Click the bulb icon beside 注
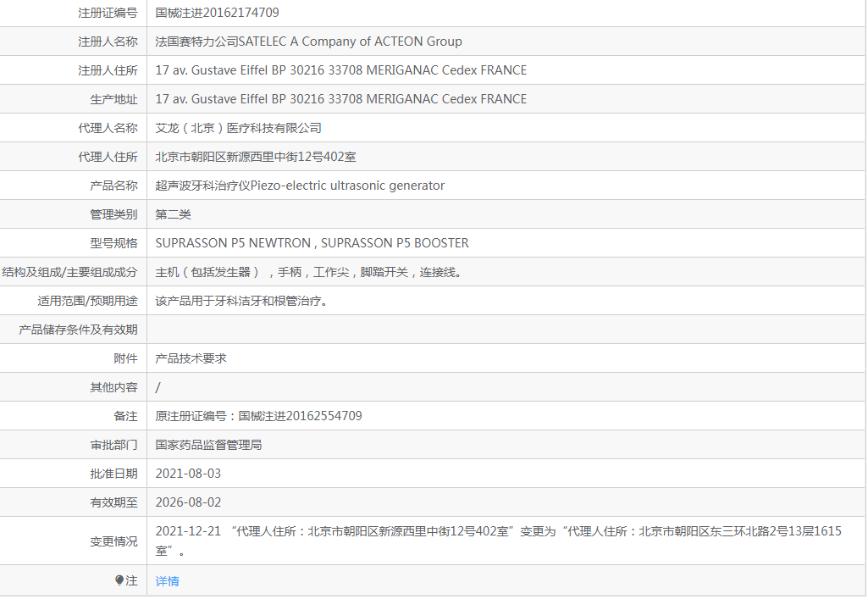This screenshot has height=599, width=868. coord(119,580)
